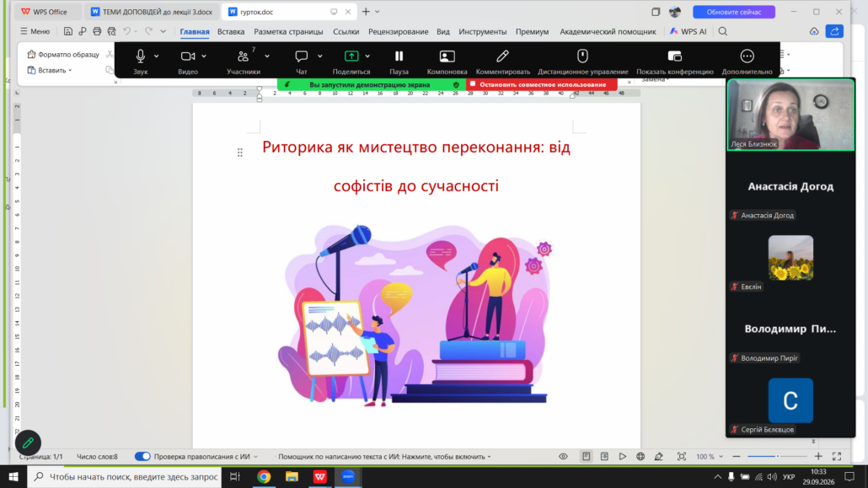This screenshot has width=868, height=488.
Task: Click the zoom slider handle
Action: click(x=777, y=457)
